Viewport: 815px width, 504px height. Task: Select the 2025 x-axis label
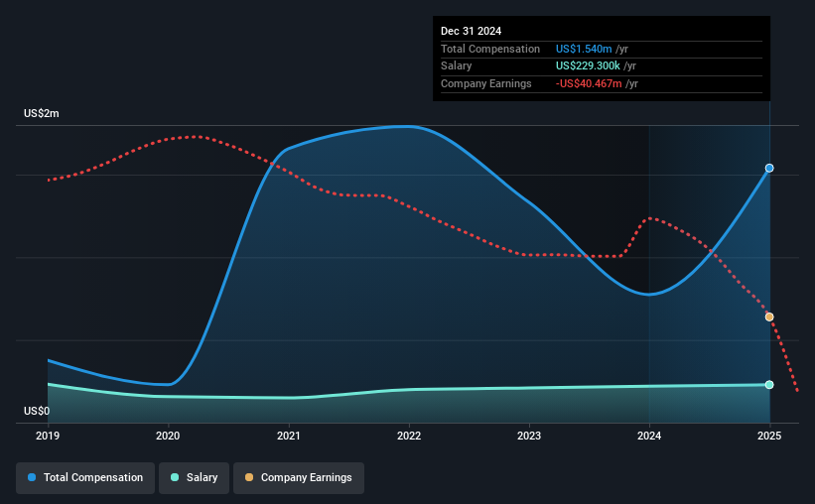click(769, 436)
